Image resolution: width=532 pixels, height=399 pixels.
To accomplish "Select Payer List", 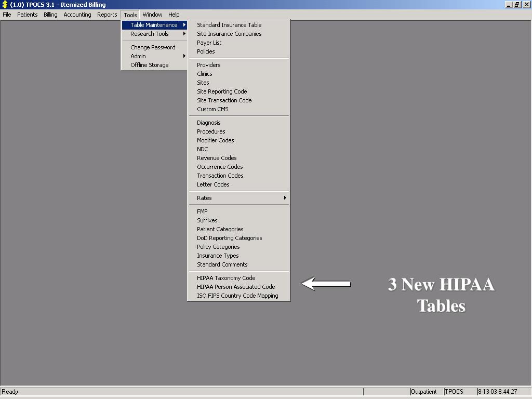I will tap(239, 43).
